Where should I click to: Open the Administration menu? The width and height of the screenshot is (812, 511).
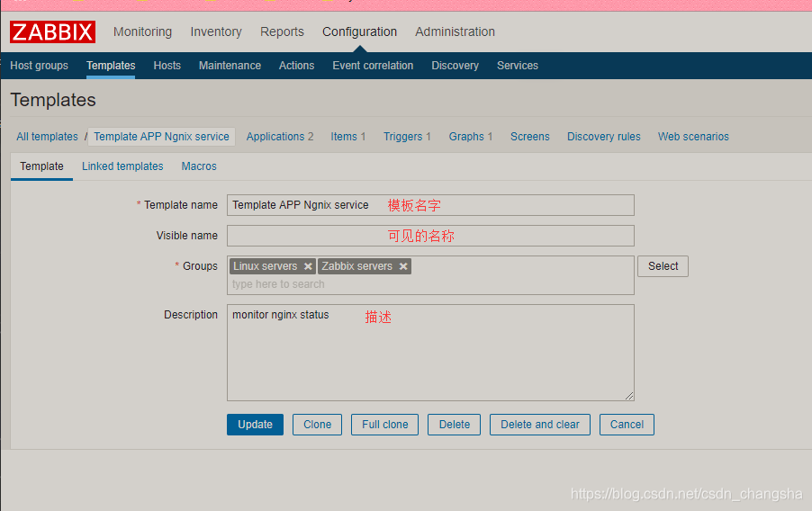pyautogui.click(x=455, y=31)
